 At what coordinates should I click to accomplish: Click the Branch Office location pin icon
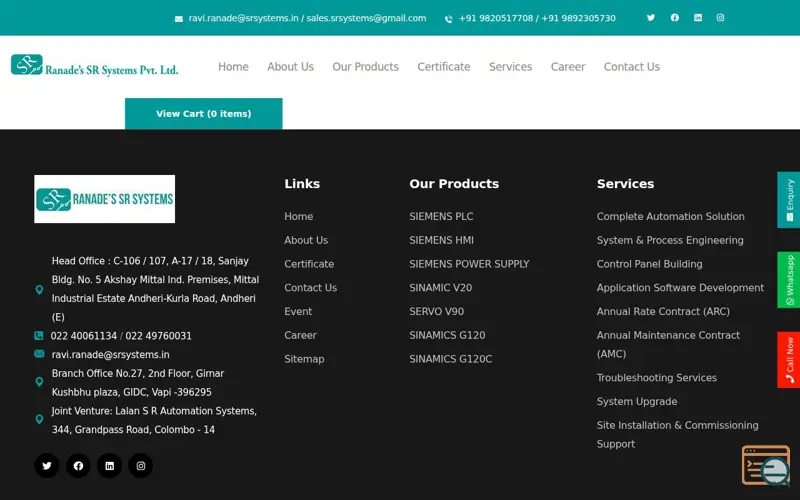[x=39, y=382]
